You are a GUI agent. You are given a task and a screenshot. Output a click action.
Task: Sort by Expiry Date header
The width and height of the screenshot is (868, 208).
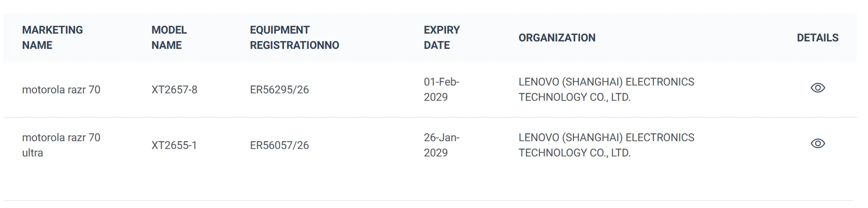[x=441, y=37]
